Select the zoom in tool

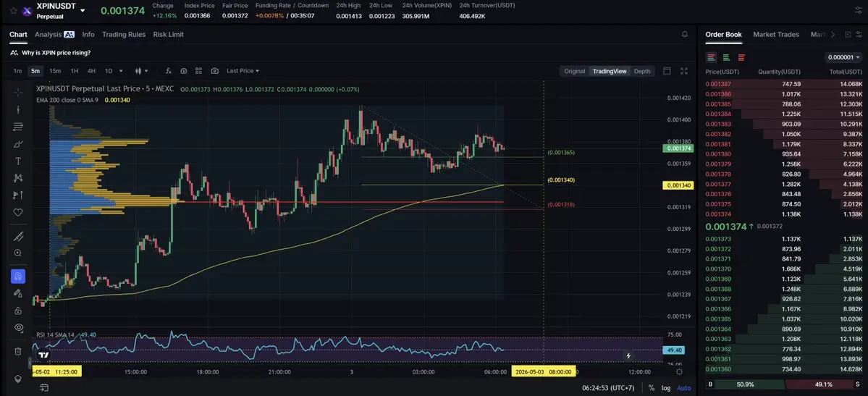point(17,253)
